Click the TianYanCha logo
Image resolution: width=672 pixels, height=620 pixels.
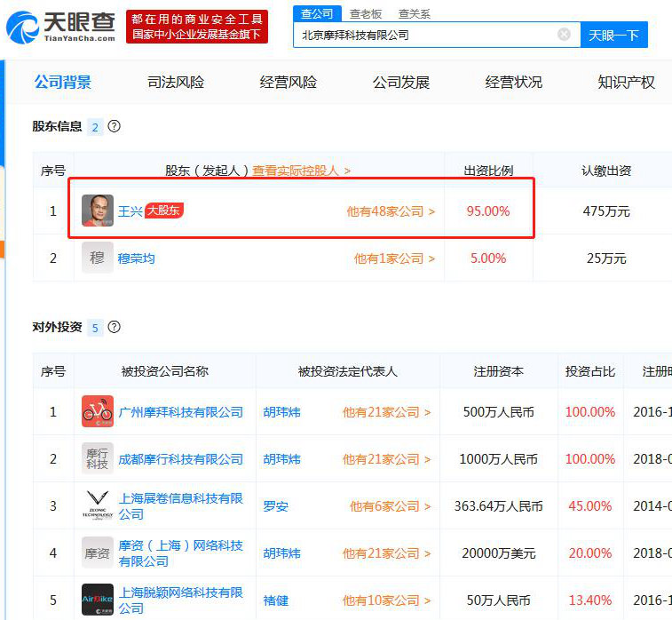click(60, 27)
